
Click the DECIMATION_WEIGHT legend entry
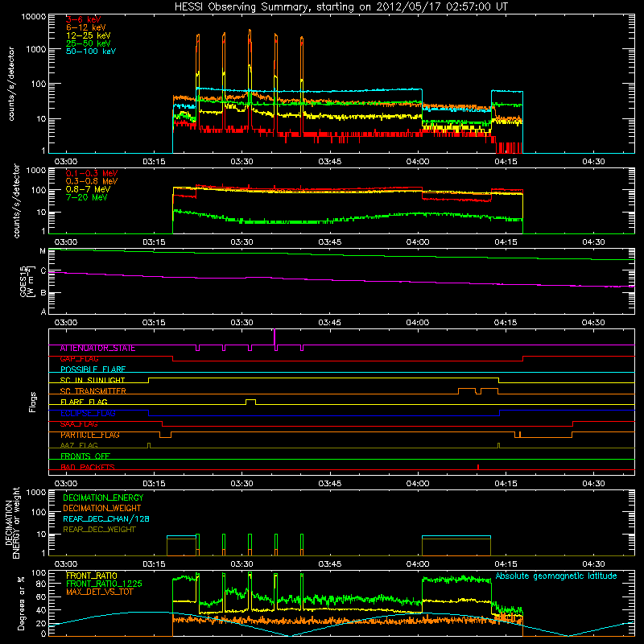pyautogui.click(x=102, y=508)
